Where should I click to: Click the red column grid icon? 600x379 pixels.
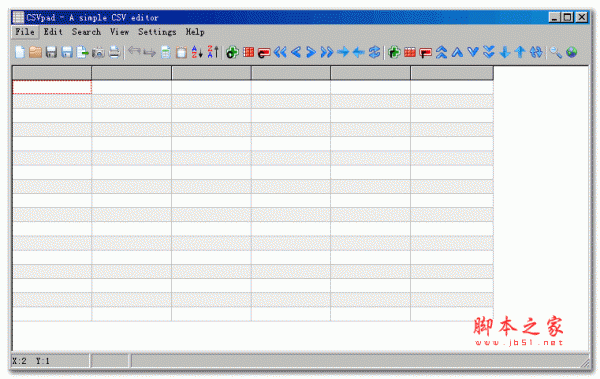tap(248, 52)
